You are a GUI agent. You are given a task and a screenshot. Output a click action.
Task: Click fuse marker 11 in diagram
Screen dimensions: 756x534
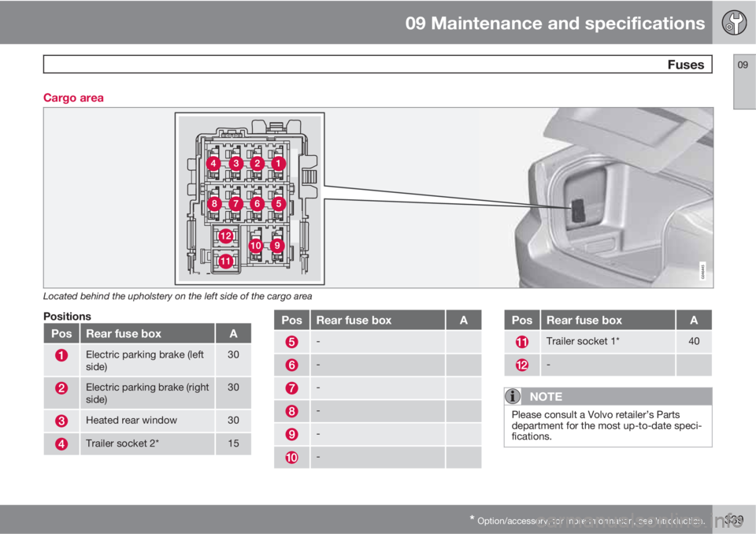tap(226, 261)
